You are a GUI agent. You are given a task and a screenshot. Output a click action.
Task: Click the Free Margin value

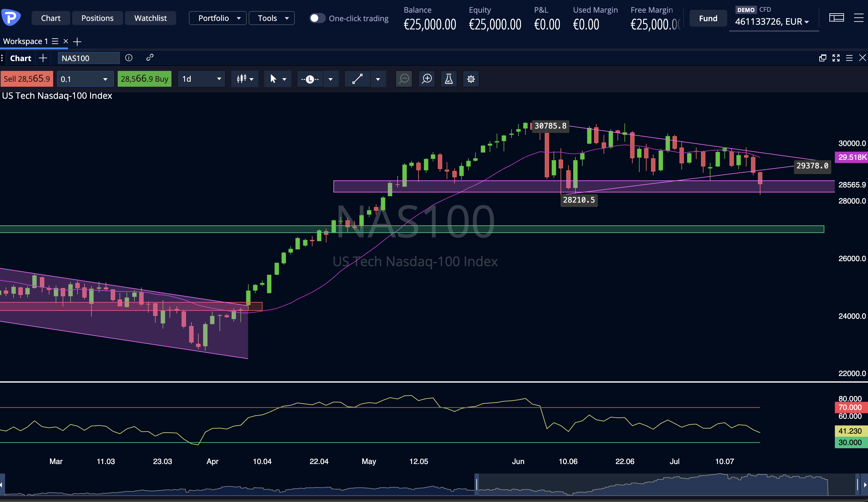coord(656,24)
